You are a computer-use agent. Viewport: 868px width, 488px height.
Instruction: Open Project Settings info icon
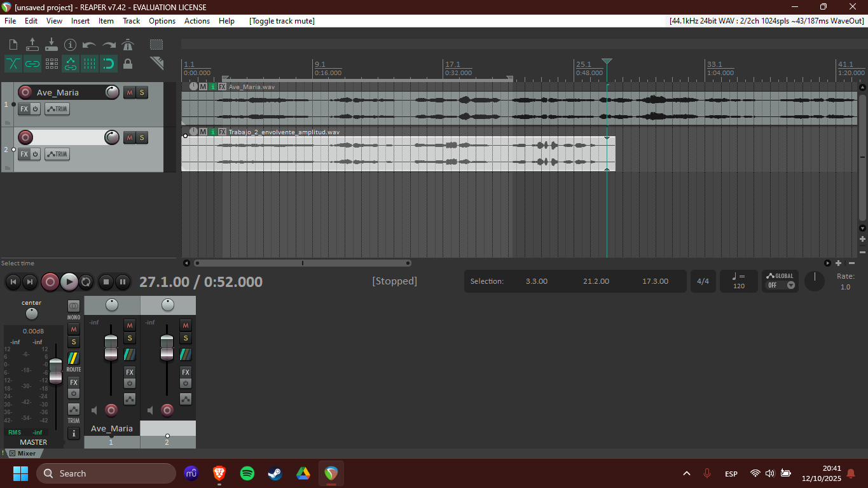71,45
